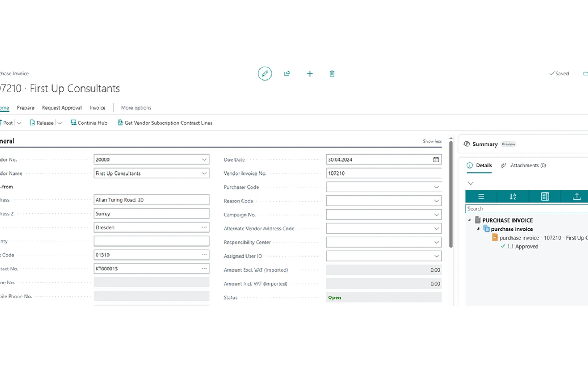The image size is (588, 368).
Task: Open Alternate Vendor Address Code dropdown
Action: 437,229
